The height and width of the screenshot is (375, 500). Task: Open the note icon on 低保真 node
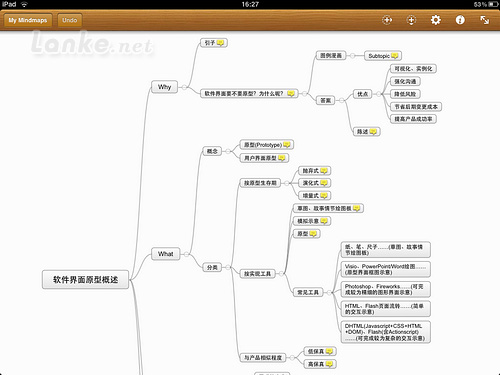[x=329, y=351]
